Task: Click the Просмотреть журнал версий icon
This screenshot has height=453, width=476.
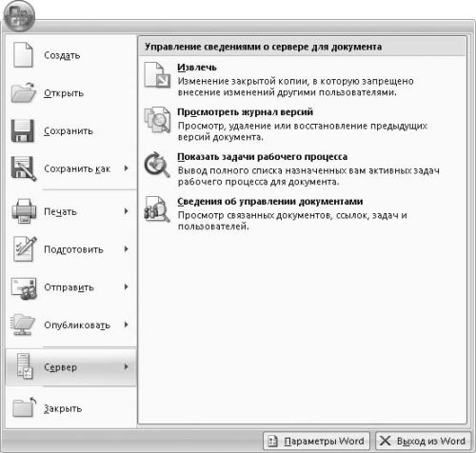Action: click(157, 120)
